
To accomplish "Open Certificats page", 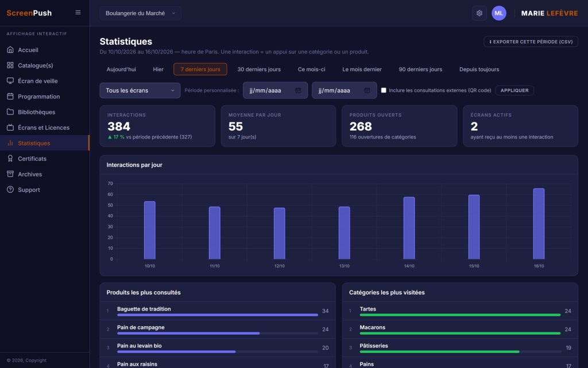I will 45,159.
